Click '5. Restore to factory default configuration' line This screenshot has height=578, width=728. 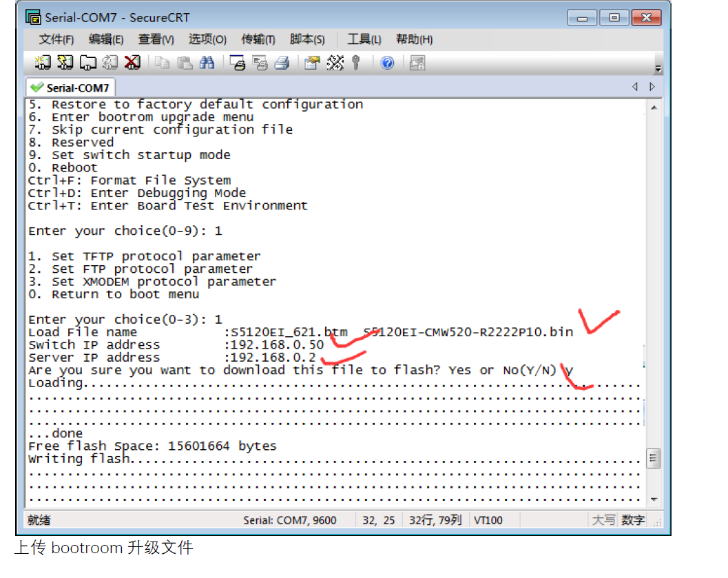[x=196, y=104]
